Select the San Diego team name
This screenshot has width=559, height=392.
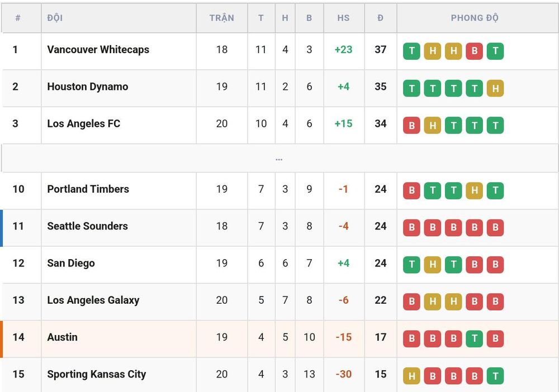71,263
